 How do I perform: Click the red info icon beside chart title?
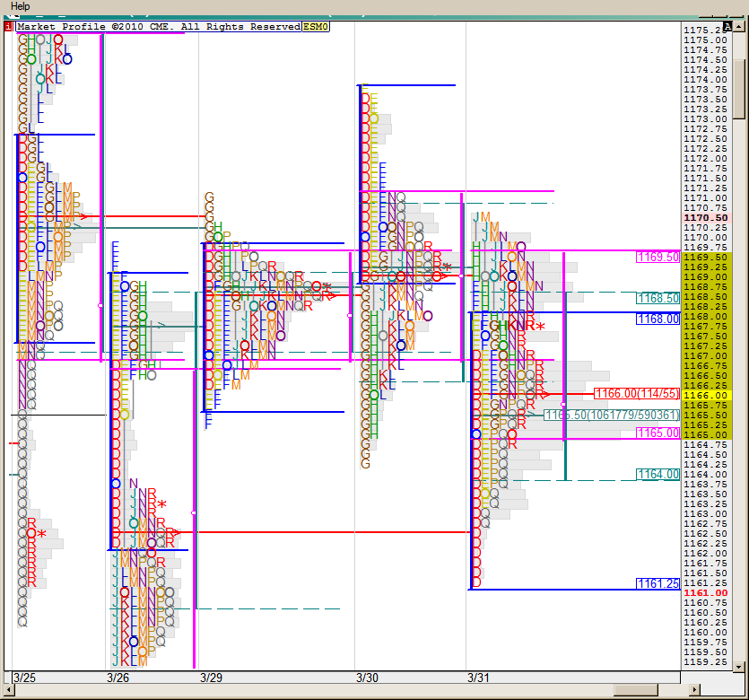[8, 27]
